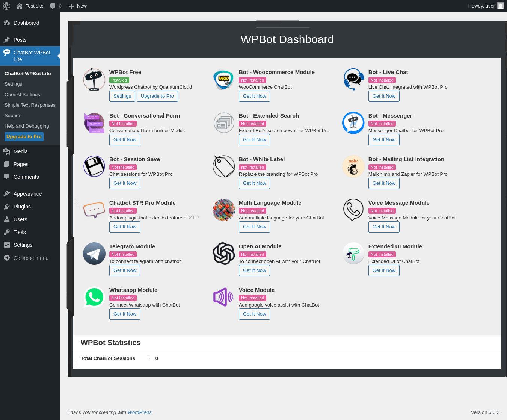Click the White Label tag icon

pyautogui.click(x=224, y=166)
